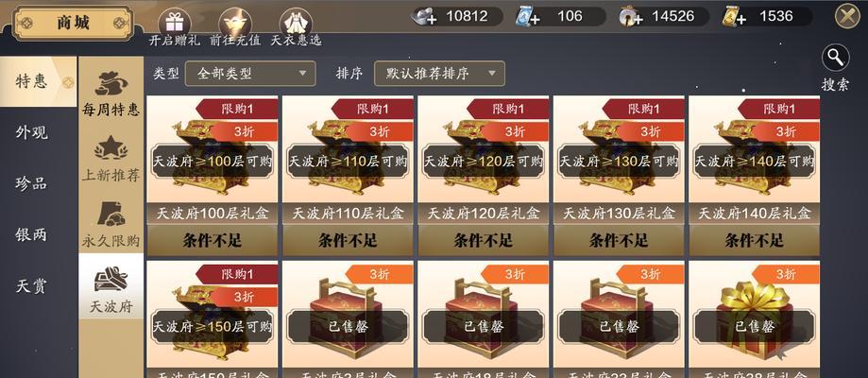Select the sold-out gold ribbon gift box
Viewport: 868px width, 378px height.
click(x=754, y=315)
